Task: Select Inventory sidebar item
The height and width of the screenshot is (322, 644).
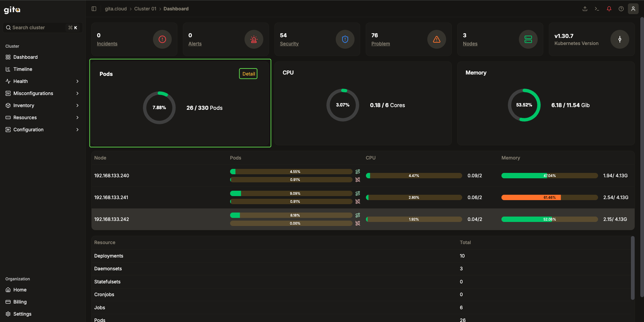Action: coord(43,105)
